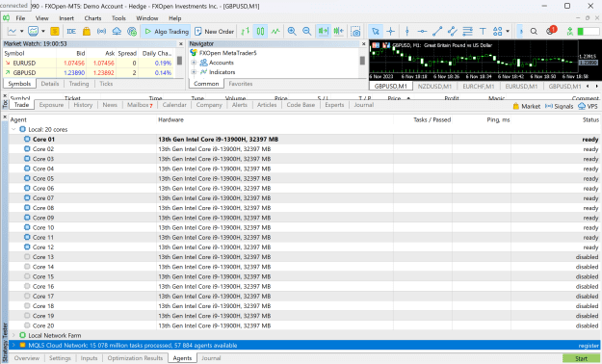
Task: Zoom out the chart
Action: coord(306,32)
